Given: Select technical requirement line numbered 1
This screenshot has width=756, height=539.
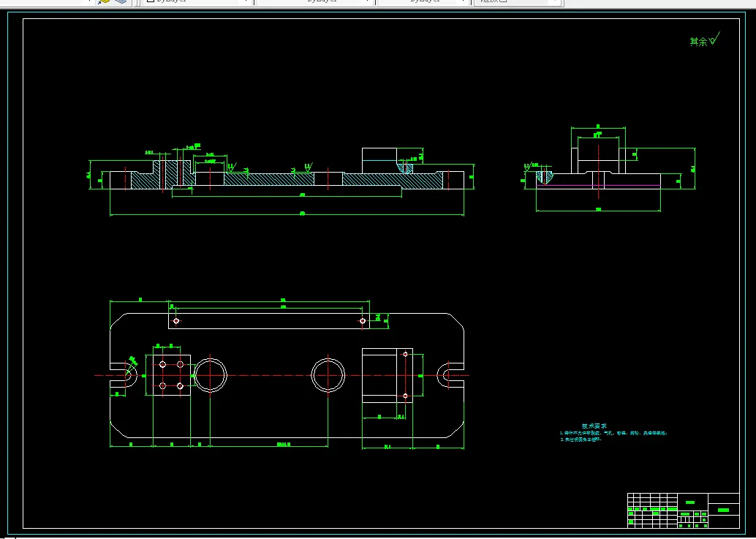Looking at the screenshot, I should coord(613,434).
